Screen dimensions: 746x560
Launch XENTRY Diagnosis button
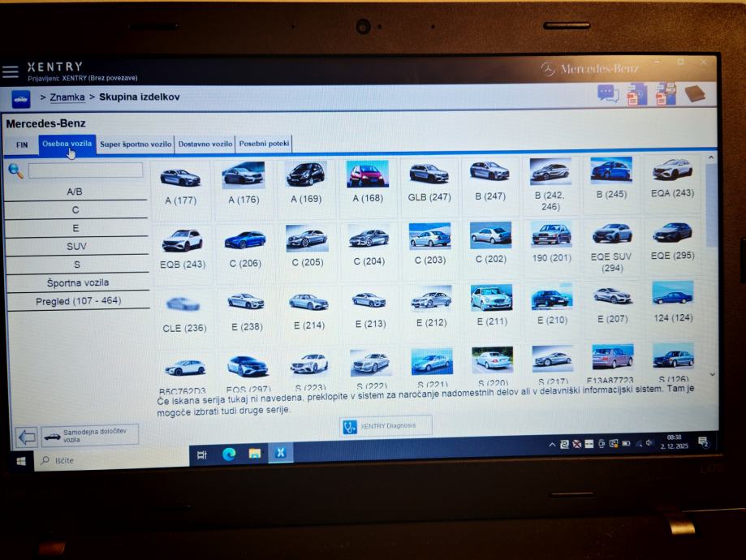coord(386,426)
